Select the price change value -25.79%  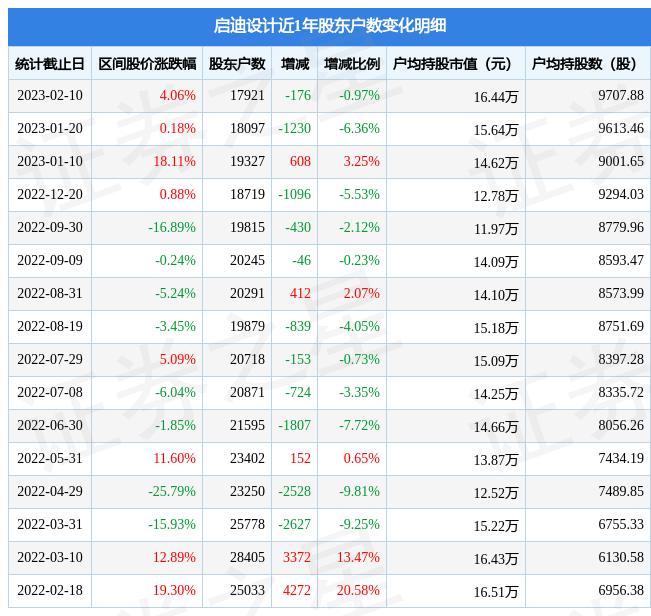pos(172,491)
